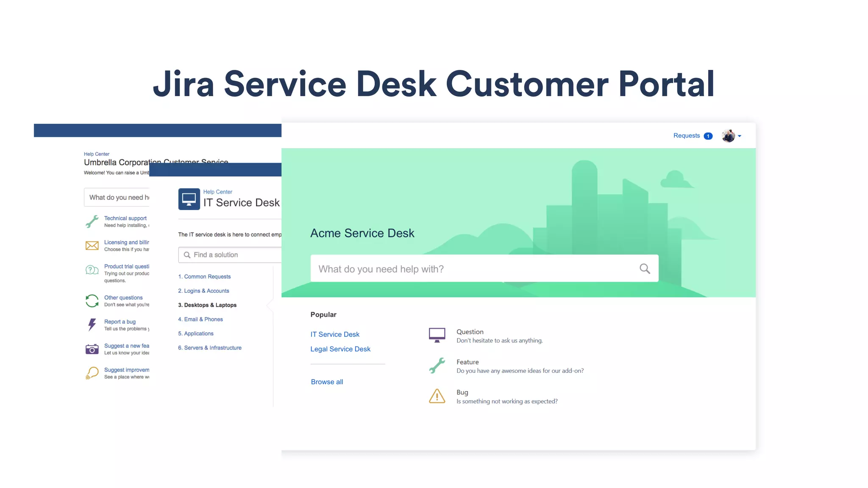
Task: Select the Question monitor icon
Action: (437, 335)
